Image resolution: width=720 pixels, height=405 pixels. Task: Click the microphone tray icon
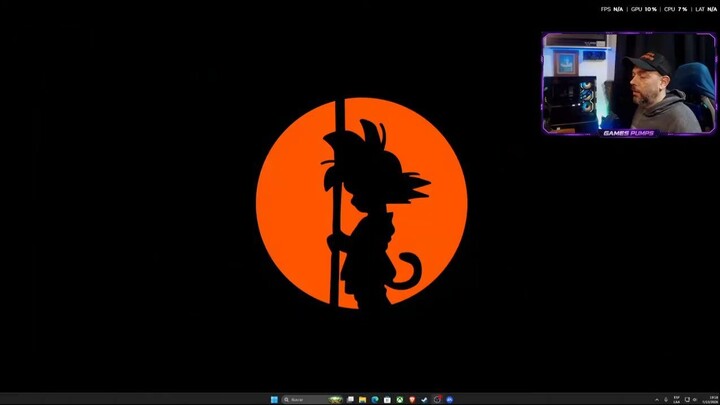(x=666, y=399)
